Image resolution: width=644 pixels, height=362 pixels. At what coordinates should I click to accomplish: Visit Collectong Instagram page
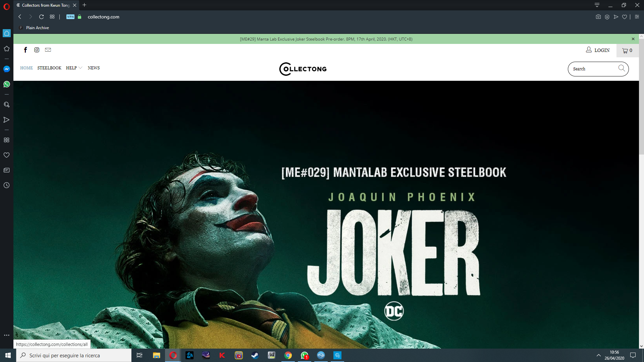click(x=37, y=50)
